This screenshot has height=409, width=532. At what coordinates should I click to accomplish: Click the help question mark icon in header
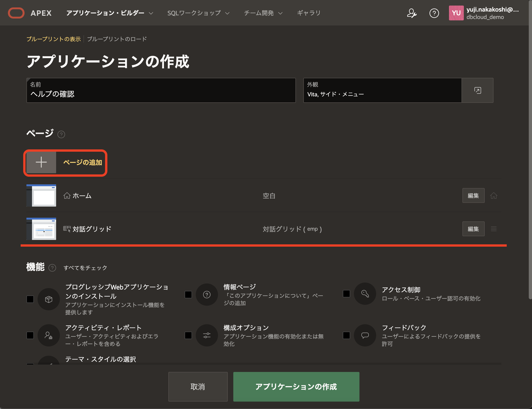tap(434, 13)
